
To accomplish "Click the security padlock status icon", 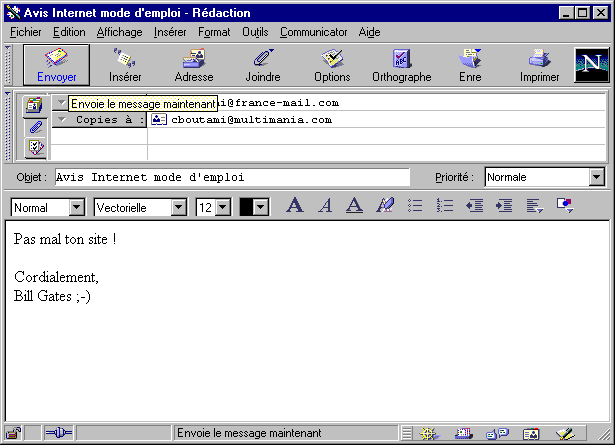I will click(13, 433).
